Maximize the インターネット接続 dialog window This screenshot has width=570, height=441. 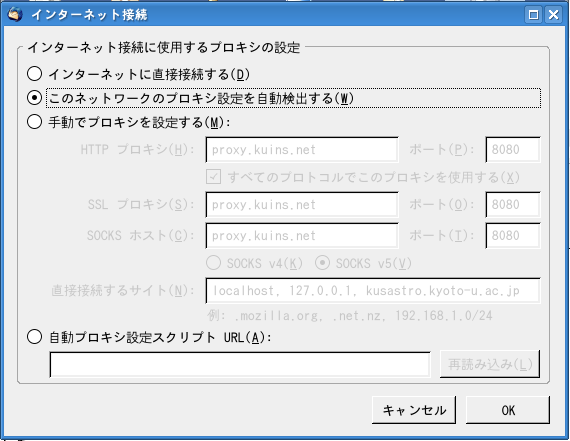(534, 15)
